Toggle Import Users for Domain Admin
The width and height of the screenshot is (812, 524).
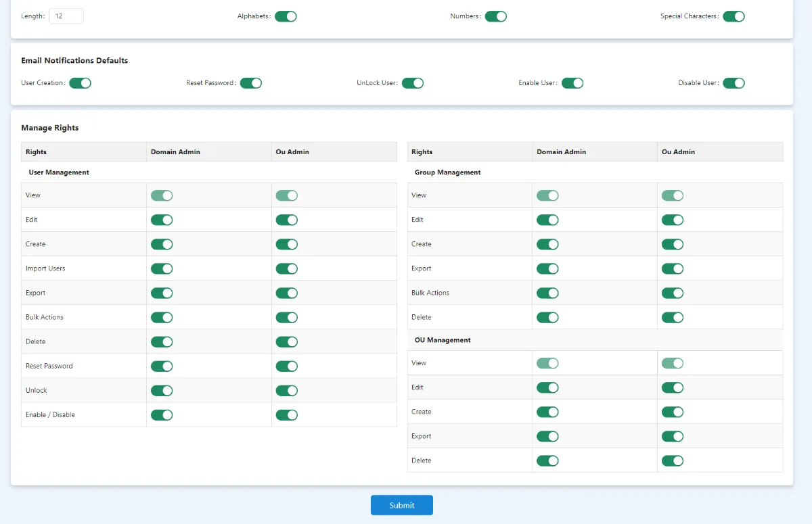click(x=162, y=268)
